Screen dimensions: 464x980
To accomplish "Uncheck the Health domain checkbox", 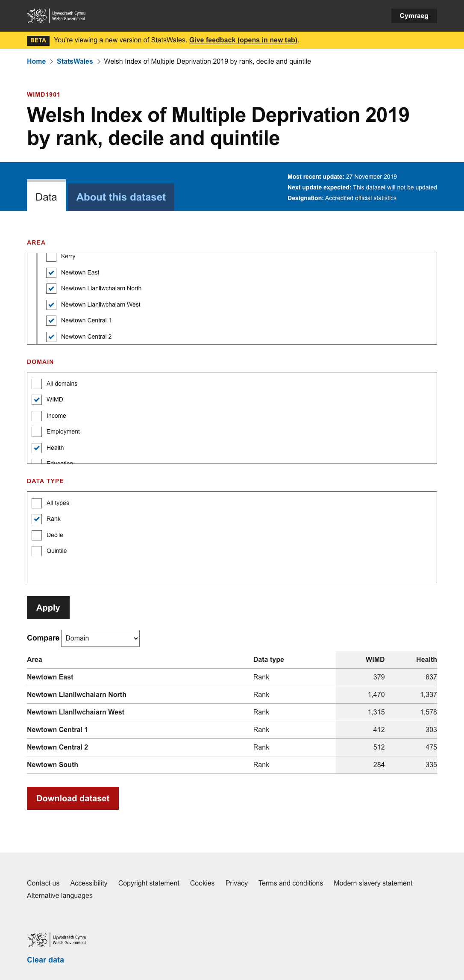I will tap(37, 448).
